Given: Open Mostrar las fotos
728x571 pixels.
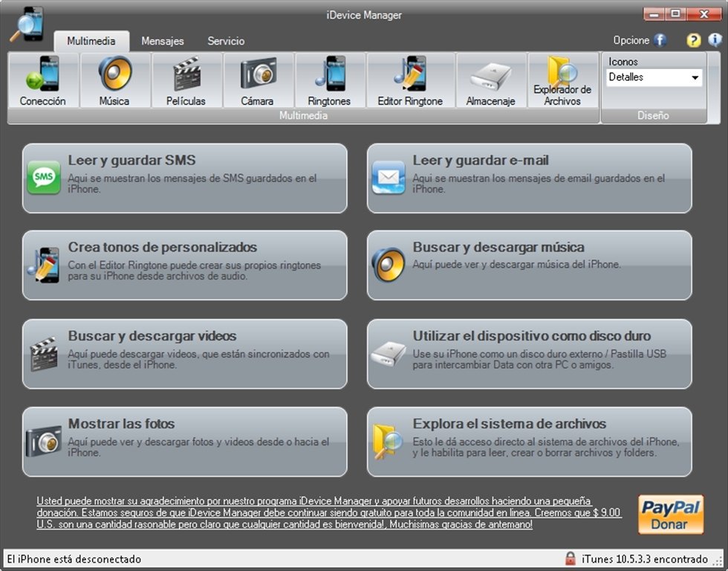Looking at the screenshot, I should (x=185, y=442).
